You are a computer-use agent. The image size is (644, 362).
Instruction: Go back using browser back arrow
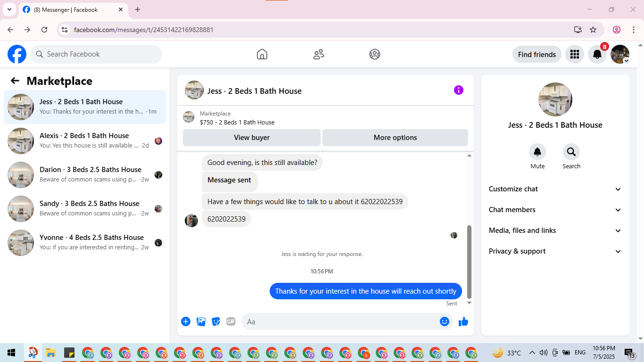coord(10,30)
